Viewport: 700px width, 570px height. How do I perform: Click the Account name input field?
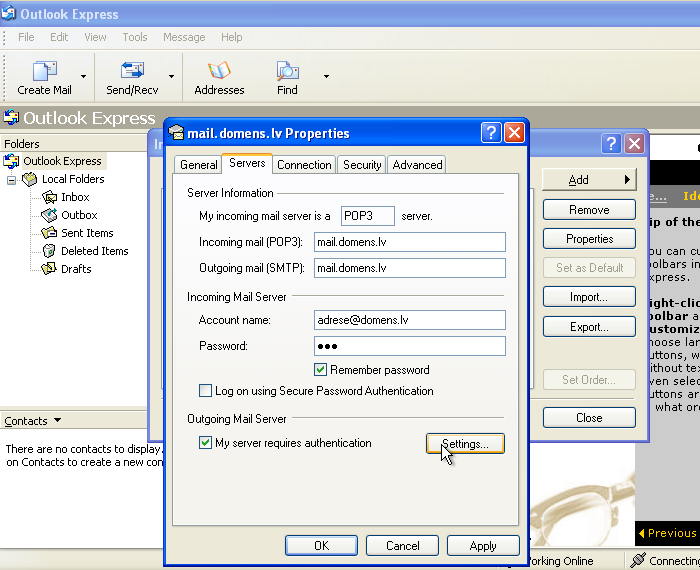[409, 320]
